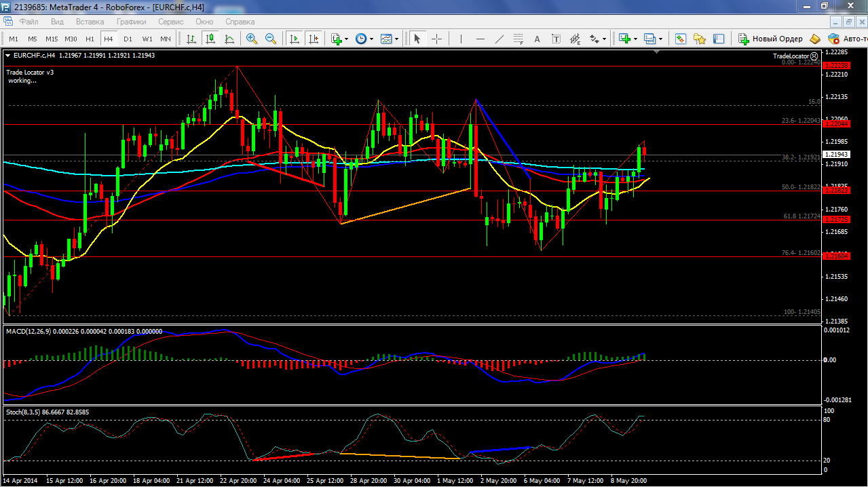Select the trendline drawing tool
Image resolution: width=868 pixels, height=487 pixels.
click(x=499, y=39)
